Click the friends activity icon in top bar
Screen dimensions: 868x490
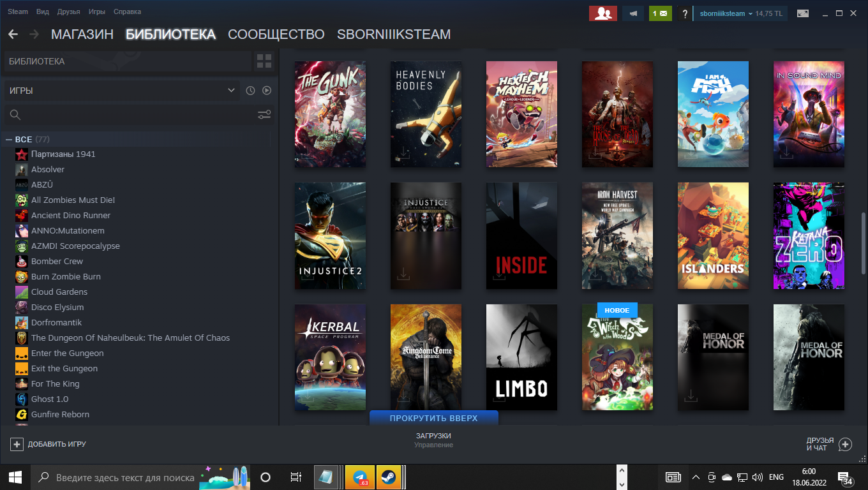point(602,13)
